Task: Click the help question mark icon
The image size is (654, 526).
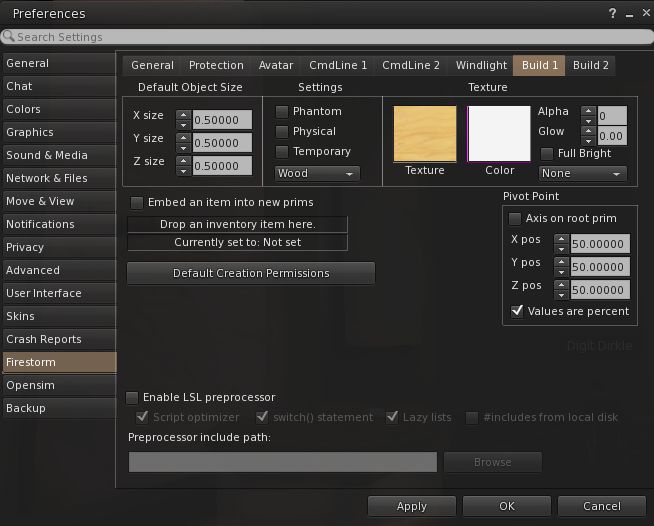Action: 612,13
